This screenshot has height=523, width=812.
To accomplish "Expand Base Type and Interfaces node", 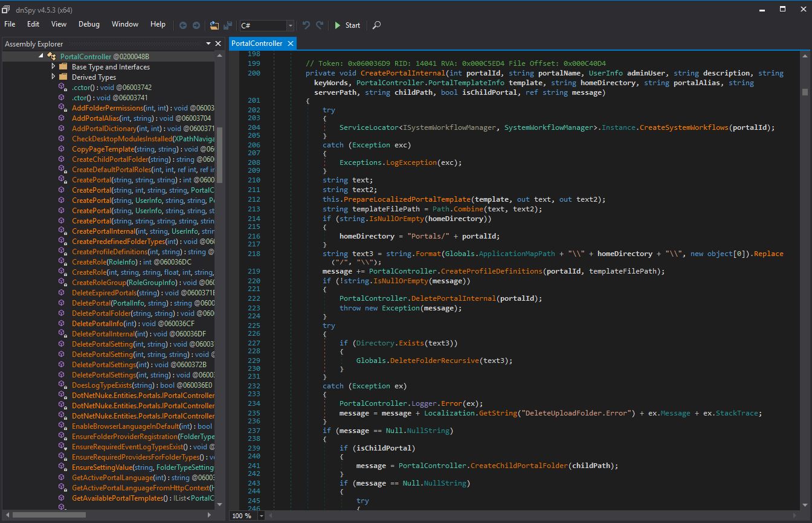I will (x=53, y=66).
